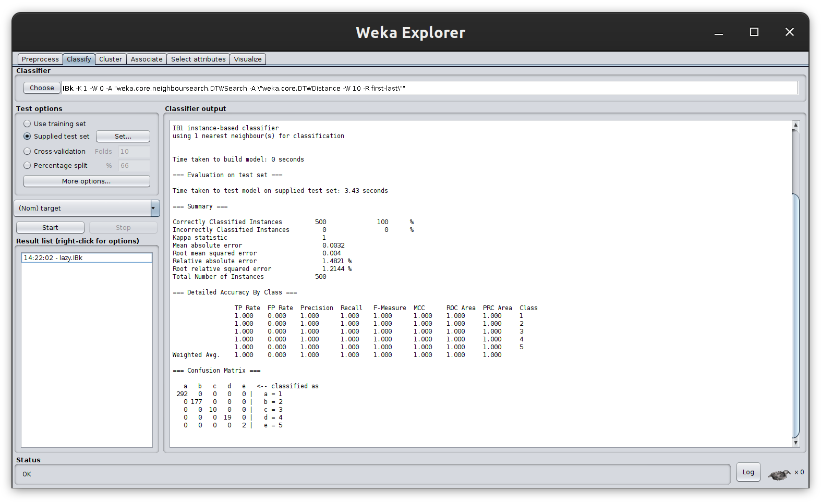Click 'Weighted Avg.' row label
The height and width of the screenshot is (504, 821).
tap(196, 355)
